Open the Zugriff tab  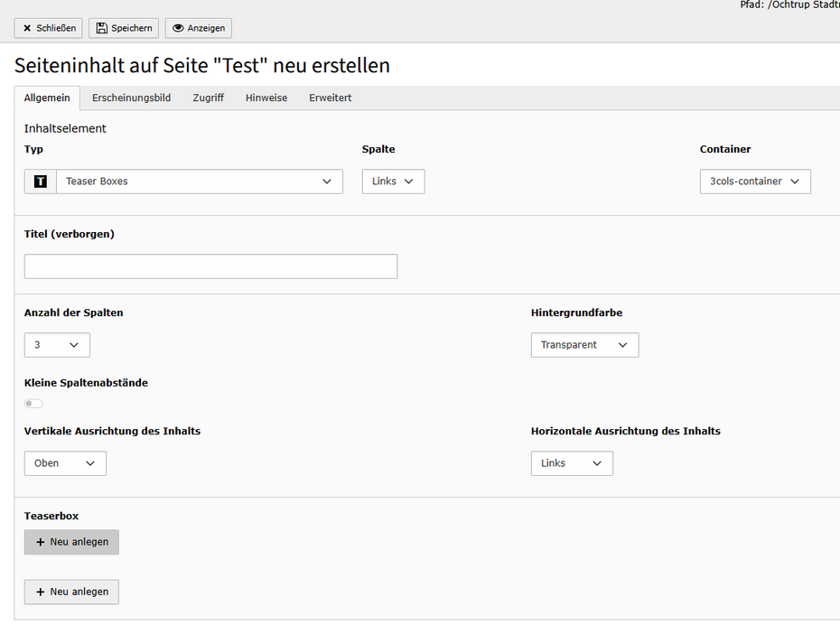click(x=208, y=98)
